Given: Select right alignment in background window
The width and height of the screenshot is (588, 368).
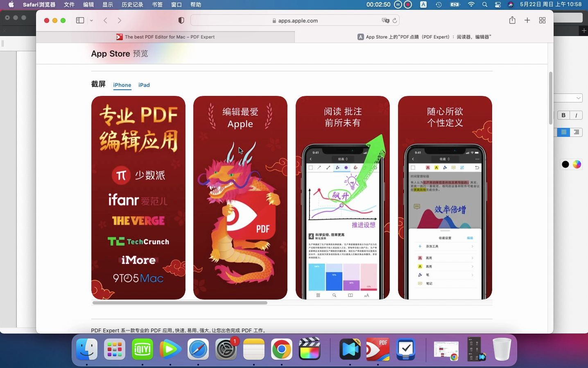Looking at the screenshot, I should 576,132.
